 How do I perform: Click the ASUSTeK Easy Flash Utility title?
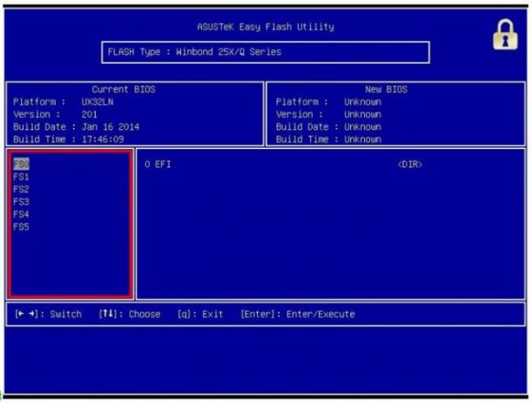click(x=266, y=27)
